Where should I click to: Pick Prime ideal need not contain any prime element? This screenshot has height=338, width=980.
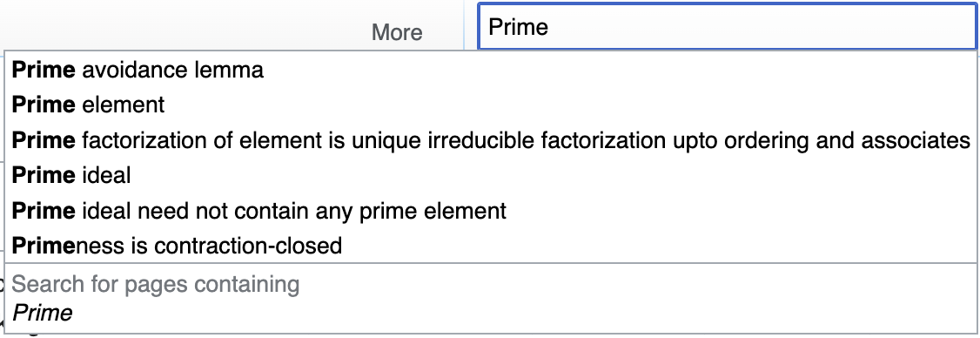click(x=491, y=210)
